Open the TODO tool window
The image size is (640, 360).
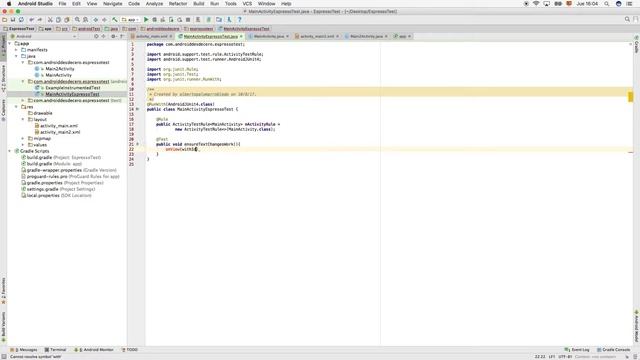(130, 350)
